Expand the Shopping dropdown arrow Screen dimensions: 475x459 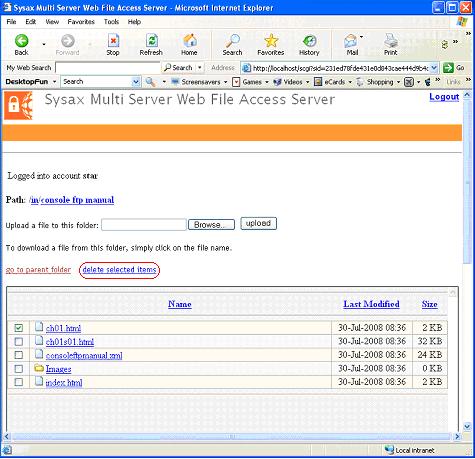tap(398, 82)
